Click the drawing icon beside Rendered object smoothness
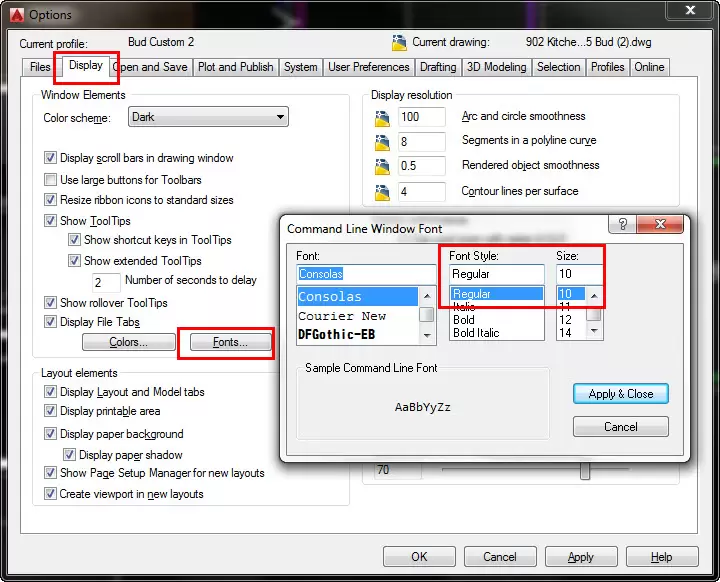Viewport: 720px width, 582px height. click(x=380, y=166)
